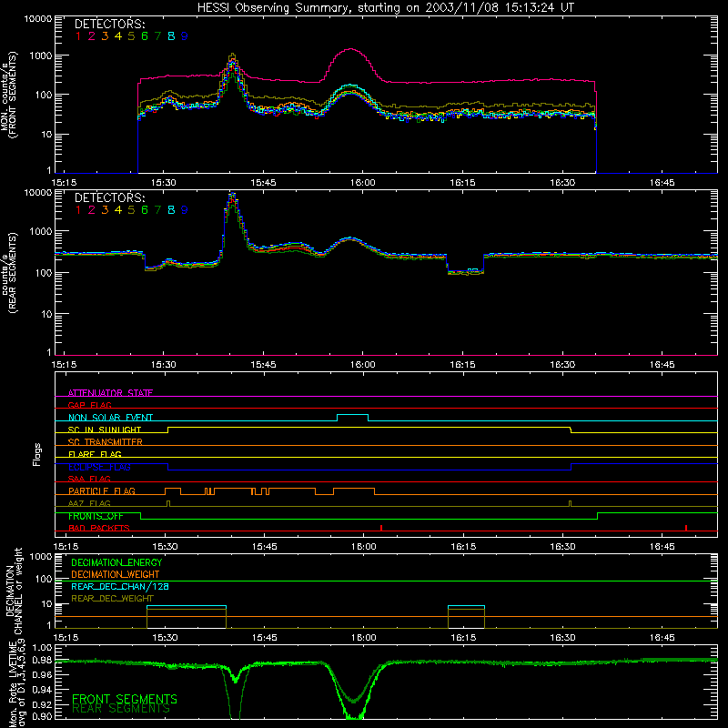The height and width of the screenshot is (728, 728).
Task: Click 'REAR SEGMENTS' legend in livetime panel
Action: 121,709
